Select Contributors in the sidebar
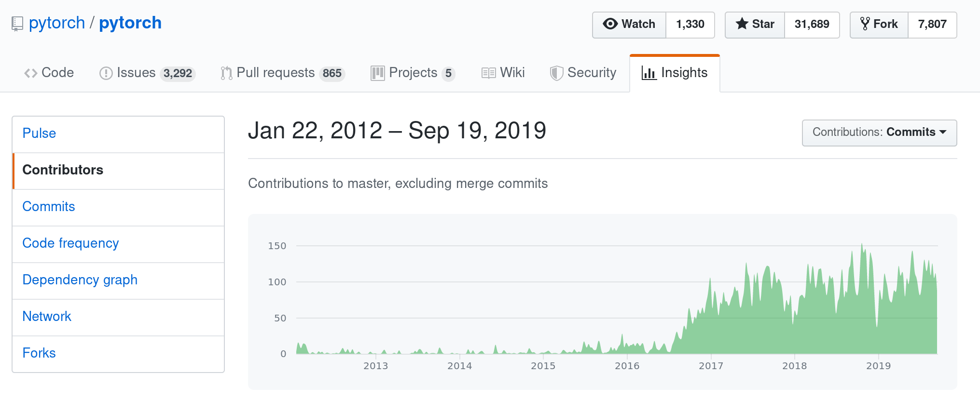The height and width of the screenshot is (400, 980). tap(118, 170)
